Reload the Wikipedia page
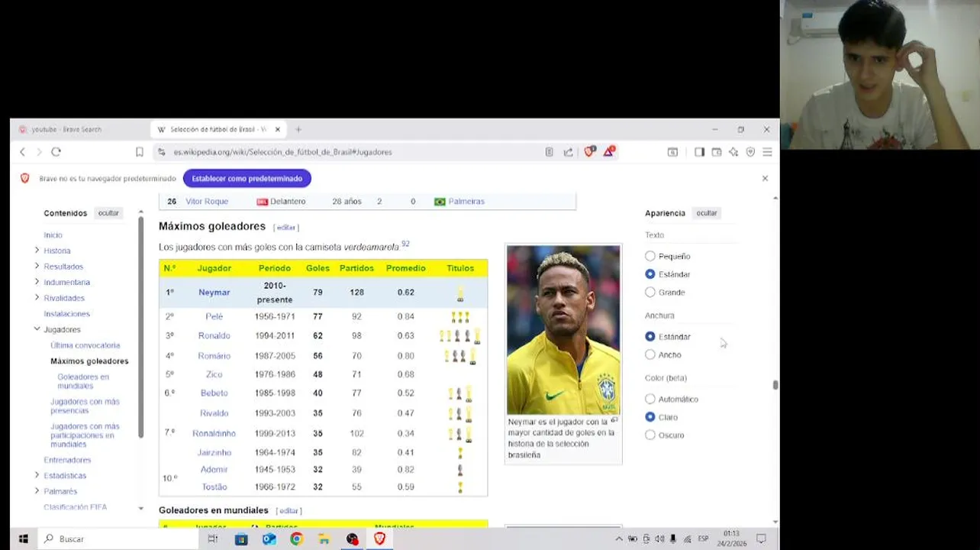The width and height of the screenshot is (980, 550). coord(56,152)
